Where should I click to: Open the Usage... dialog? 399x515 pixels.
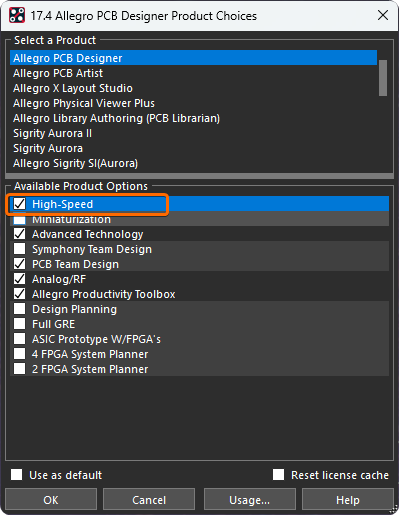click(250, 500)
